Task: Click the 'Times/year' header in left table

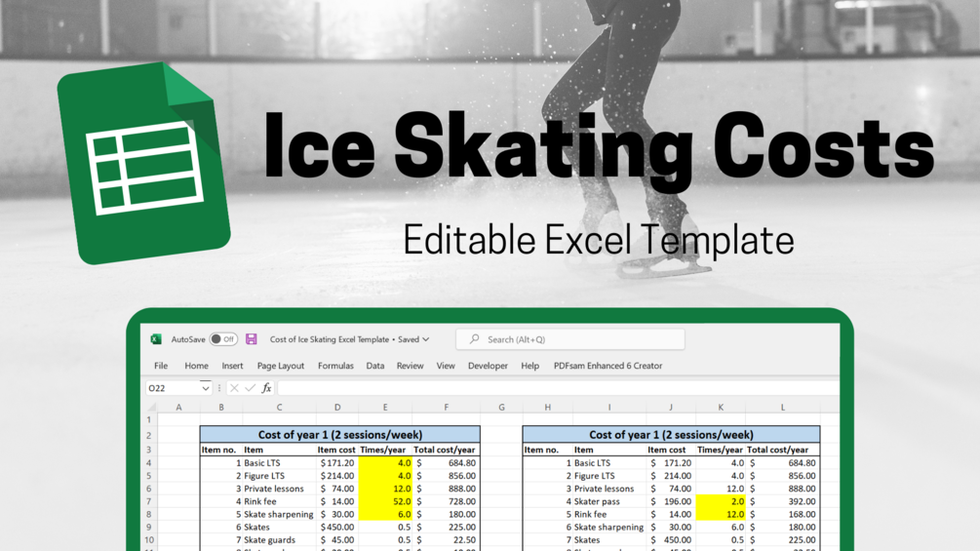Action: coord(382,450)
